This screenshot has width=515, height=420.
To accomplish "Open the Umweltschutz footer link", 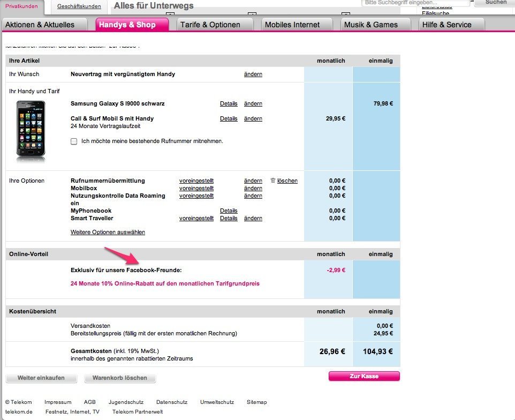I will pyautogui.click(x=217, y=402).
